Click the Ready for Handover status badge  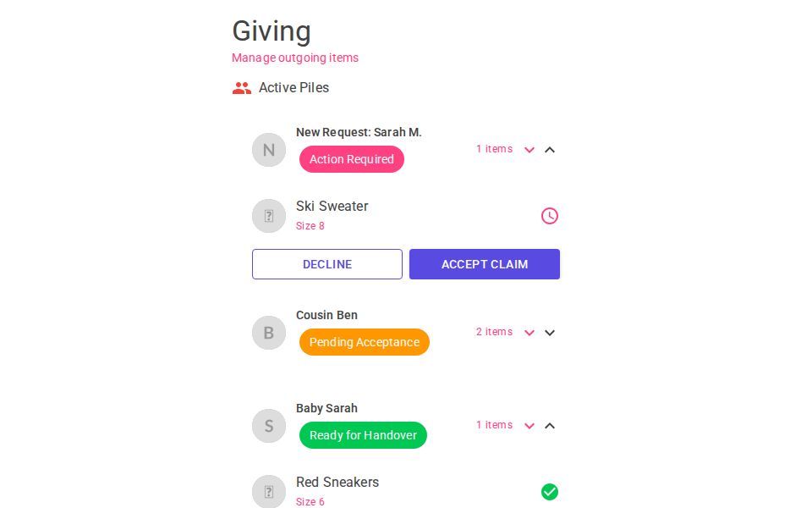click(x=363, y=435)
